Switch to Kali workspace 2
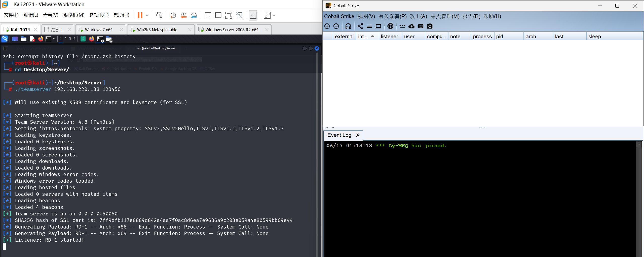Screen dimensions: 644x257 (x=65, y=39)
